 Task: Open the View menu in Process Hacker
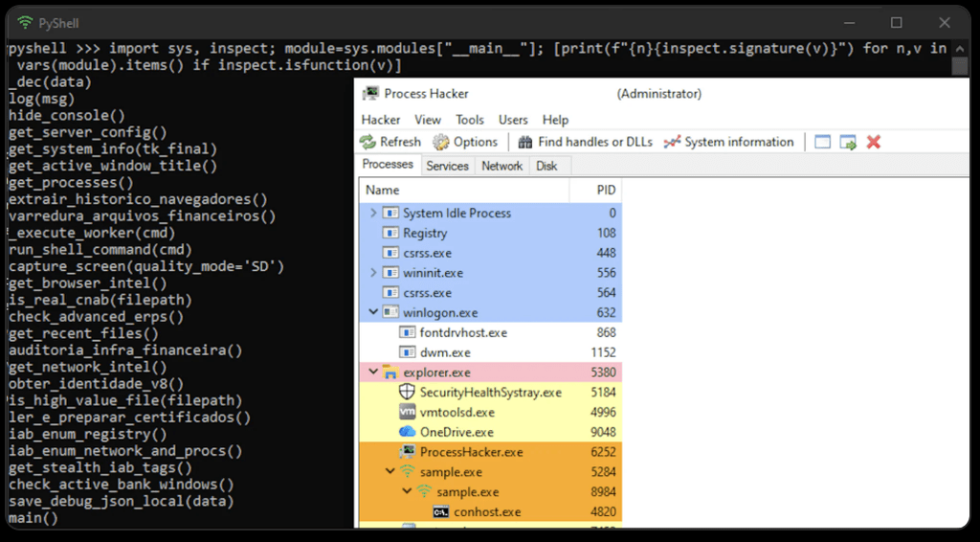click(x=428, y=120)
